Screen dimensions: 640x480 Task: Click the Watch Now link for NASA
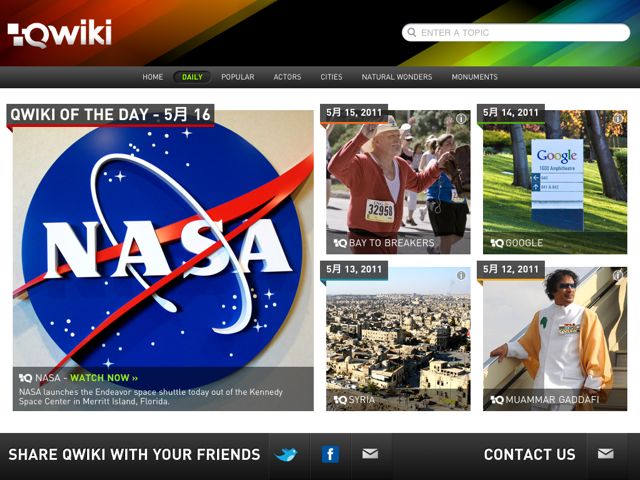click(104, 378)
